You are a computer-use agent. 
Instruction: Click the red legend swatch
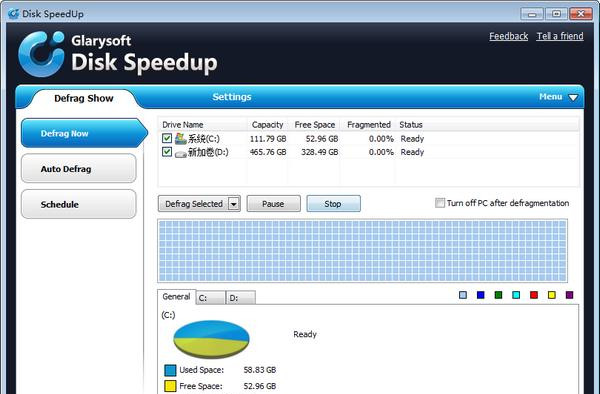534,295
